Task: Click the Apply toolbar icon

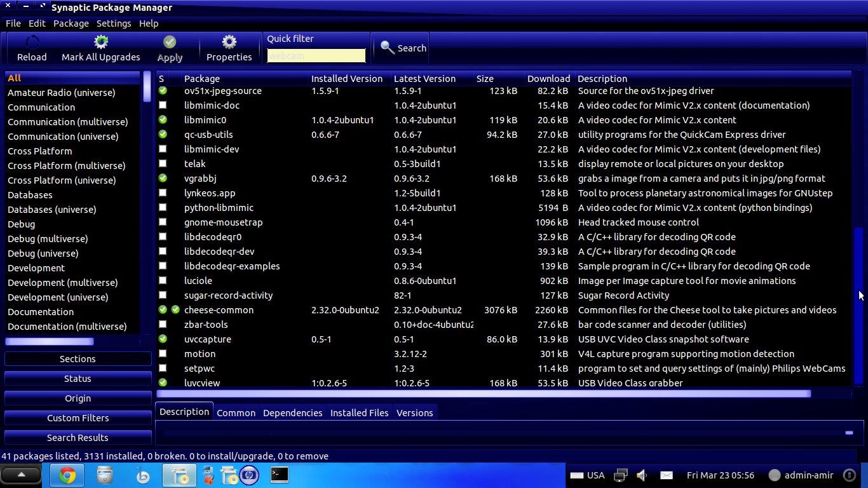Action: pos(170,42)
